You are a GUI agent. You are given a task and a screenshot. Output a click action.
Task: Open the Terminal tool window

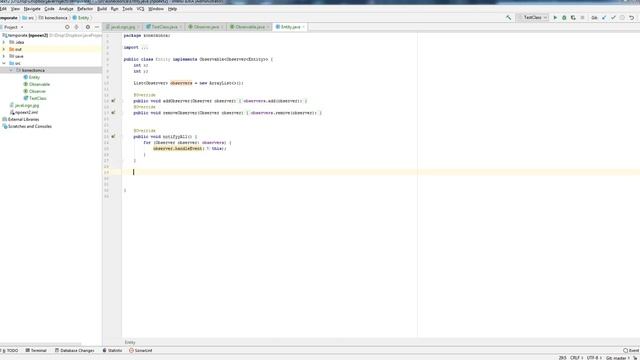[x=36, y=350]
